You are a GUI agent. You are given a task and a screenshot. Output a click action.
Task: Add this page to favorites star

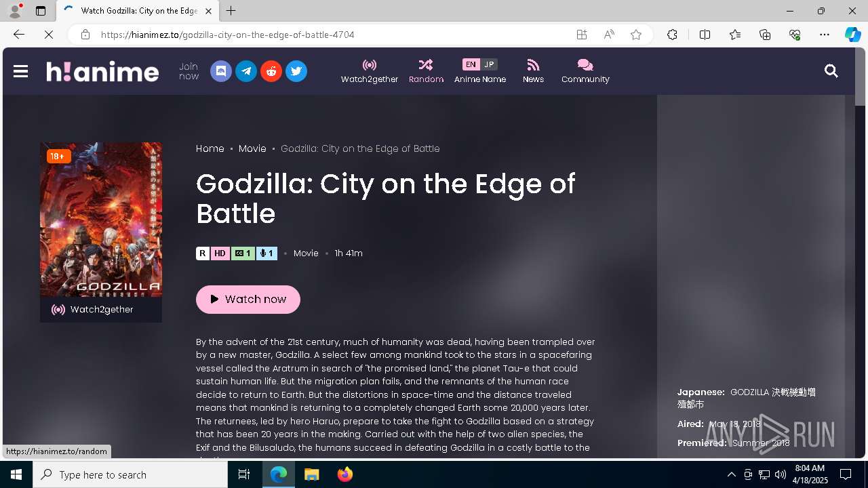[x=636, y=35]
